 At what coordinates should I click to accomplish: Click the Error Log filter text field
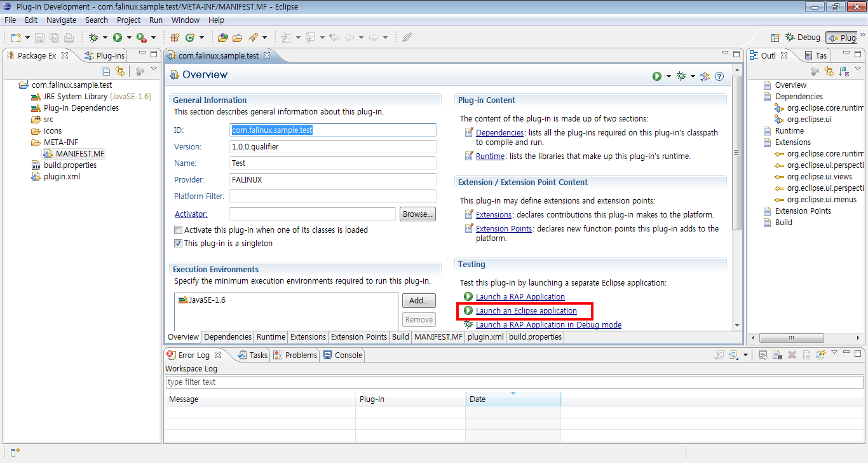[x=514, y=382]
